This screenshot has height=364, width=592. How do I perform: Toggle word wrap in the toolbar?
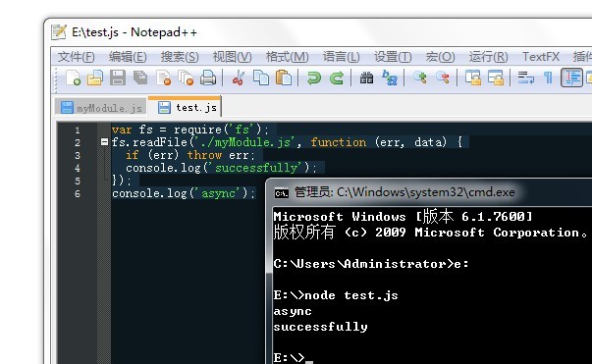click(525, 78)
